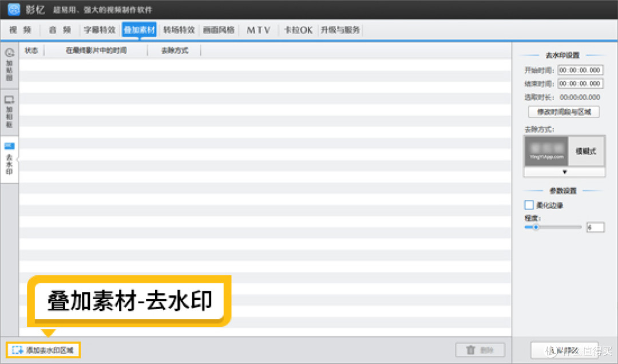This screenshot has height=364, width=618.
Task: Click 添加去水印区域 button
Action: [43, 350]
